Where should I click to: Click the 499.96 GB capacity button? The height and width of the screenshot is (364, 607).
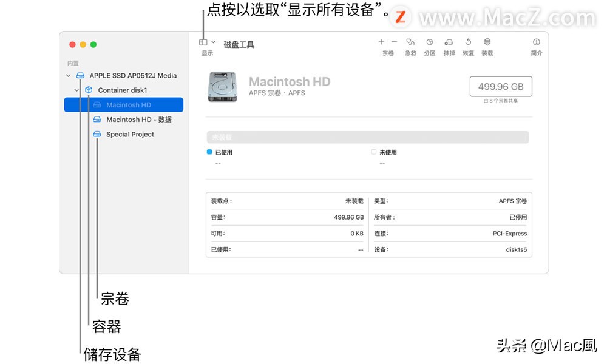501,86
